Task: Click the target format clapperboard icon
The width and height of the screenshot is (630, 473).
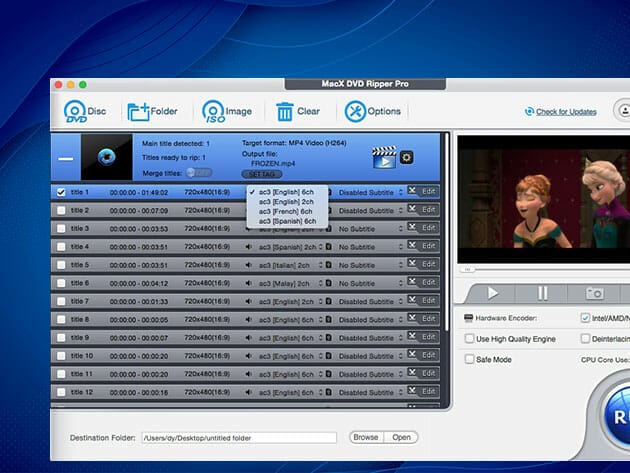Action: [x=383, y=157]
